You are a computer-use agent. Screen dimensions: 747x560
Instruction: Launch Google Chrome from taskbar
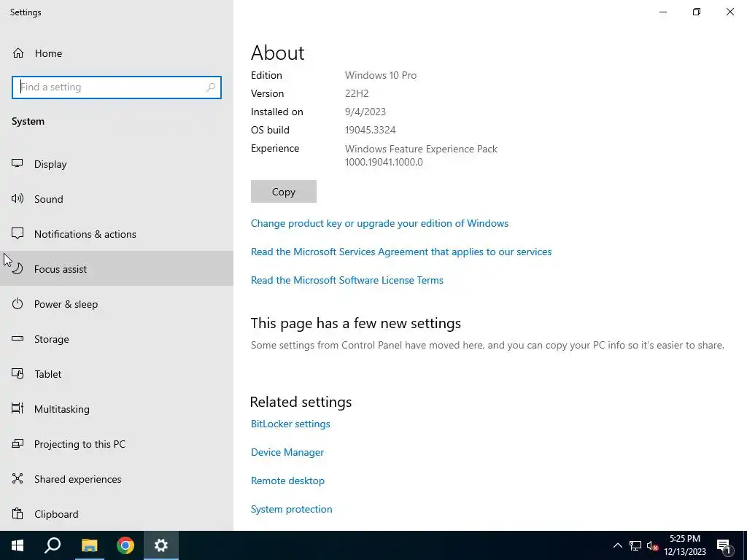(x=125, y=545)
